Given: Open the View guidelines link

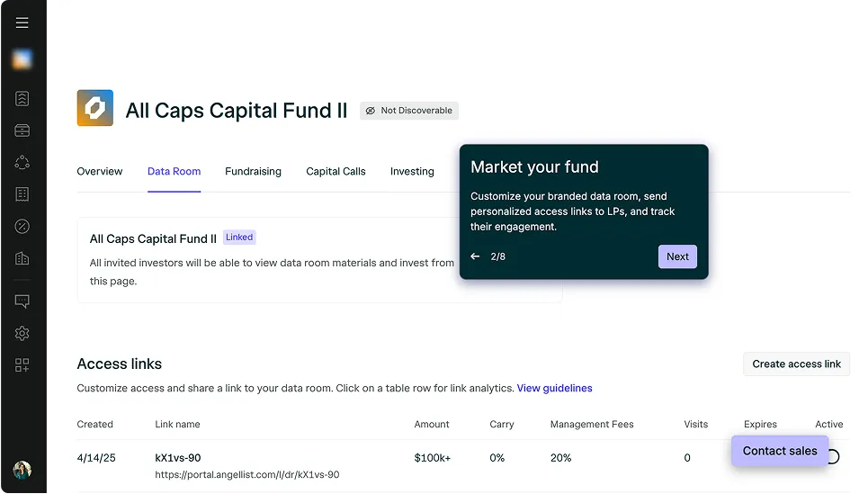Looking at the screenshot, I should tap(555, 388).
